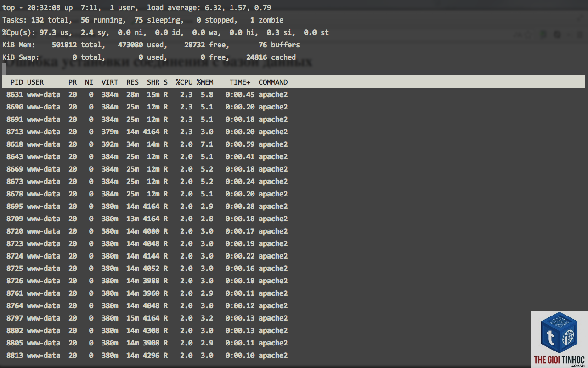Click the 34m RES value
The width and height of the screenshot is (588, 368).
(x=133, y=144)
